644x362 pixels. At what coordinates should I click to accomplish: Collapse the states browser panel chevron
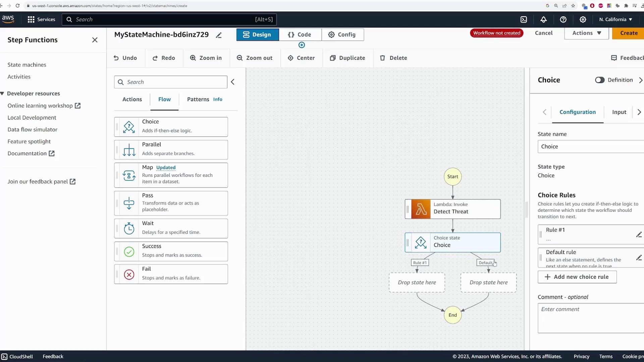(x=233, y=82)
